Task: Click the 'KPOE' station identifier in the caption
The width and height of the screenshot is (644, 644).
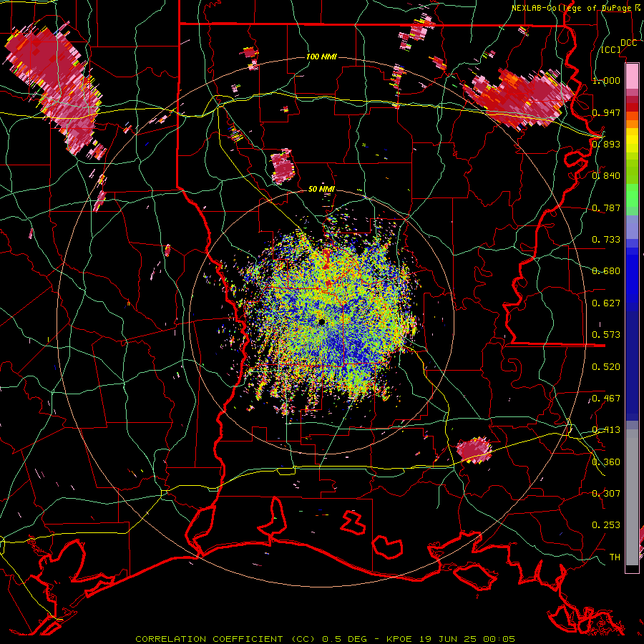Action: click(x=399, y=639)
